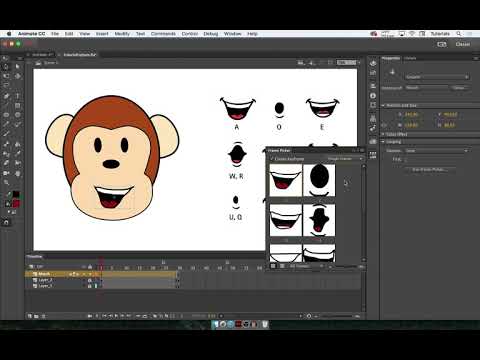This screenshot has width=480, height=360.
Task: Select the Zoom magnifier tool
Action: [x=6, y=183]
